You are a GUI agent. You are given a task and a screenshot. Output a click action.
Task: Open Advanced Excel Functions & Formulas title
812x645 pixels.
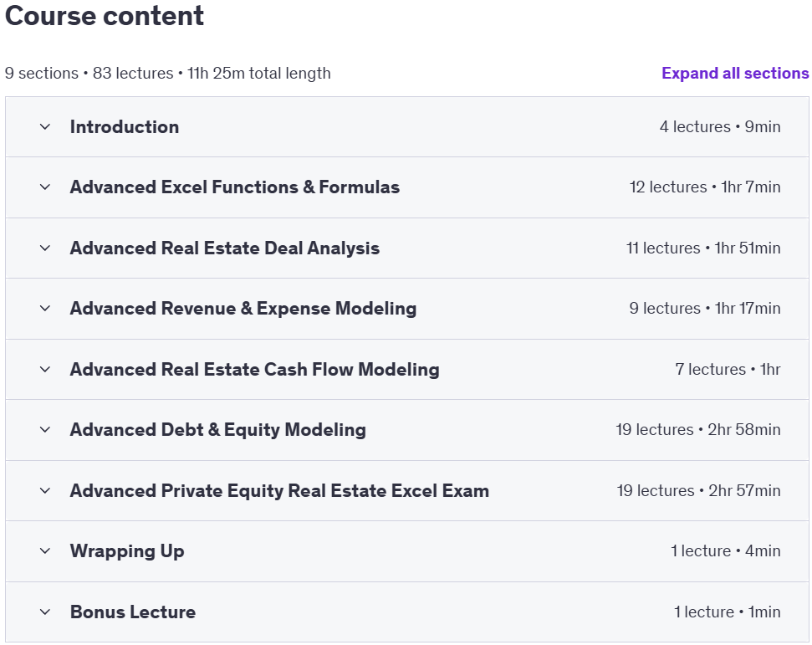pos(235,187)
